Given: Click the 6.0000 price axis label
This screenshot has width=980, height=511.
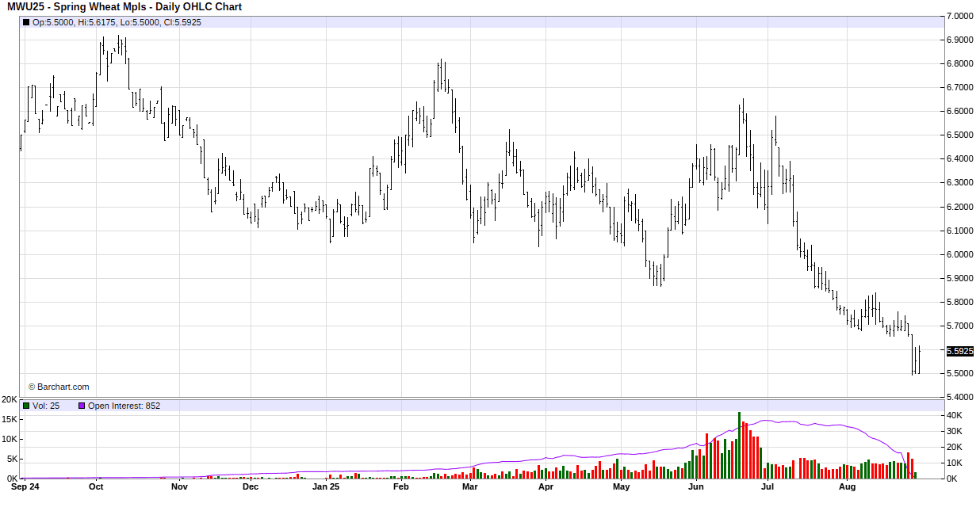Looking at the screenshot, I should 960,254.
